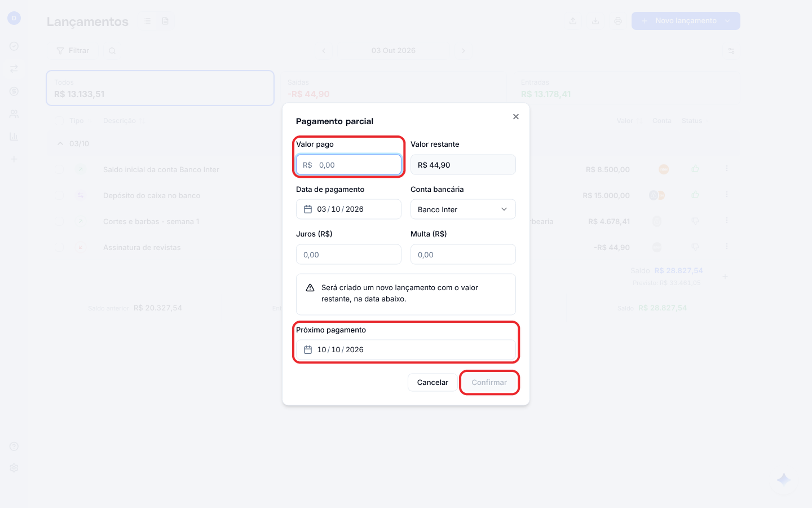Image resolution: width=812 pixels, height=508 pixels.
Task: Go to the next date with right chevron
Action: tap(464, 51)
